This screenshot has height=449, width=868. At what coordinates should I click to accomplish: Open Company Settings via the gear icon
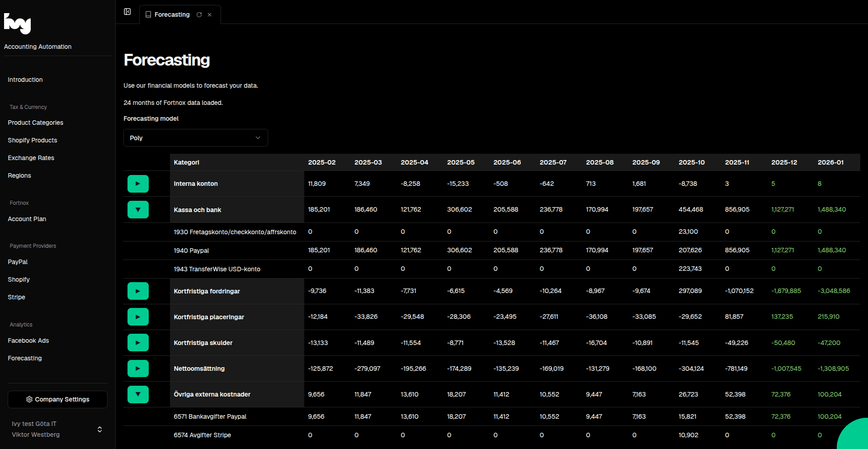[28, 399]
